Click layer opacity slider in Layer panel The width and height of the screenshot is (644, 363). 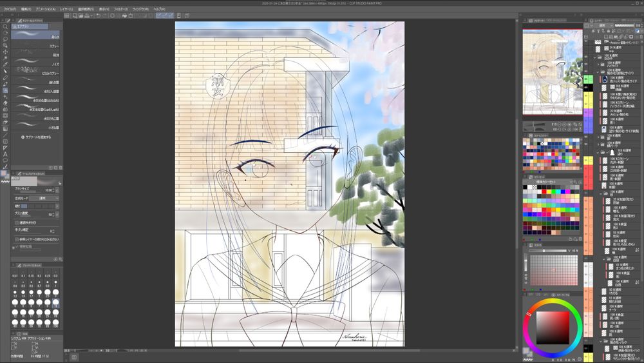coord(624,26)
